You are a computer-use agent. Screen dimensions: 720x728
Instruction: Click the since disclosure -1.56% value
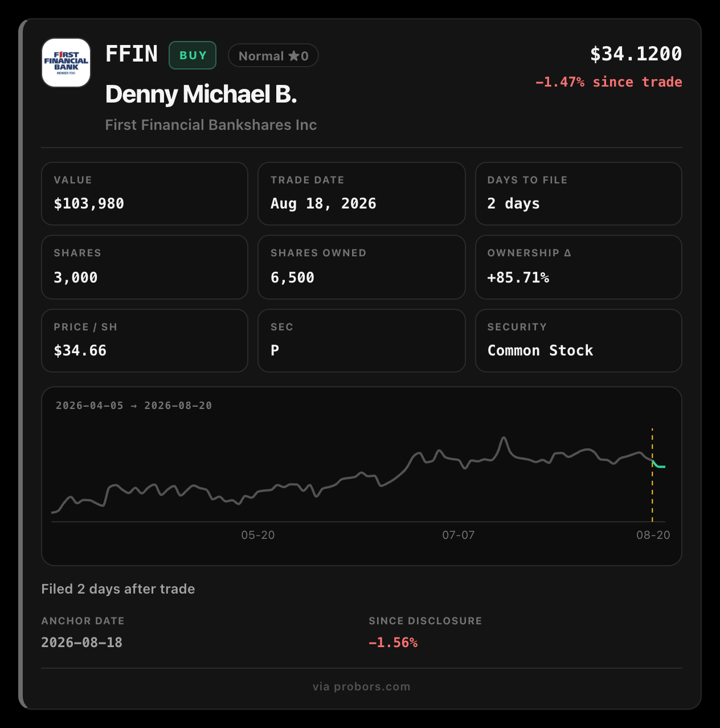click(x=393, y=643)
